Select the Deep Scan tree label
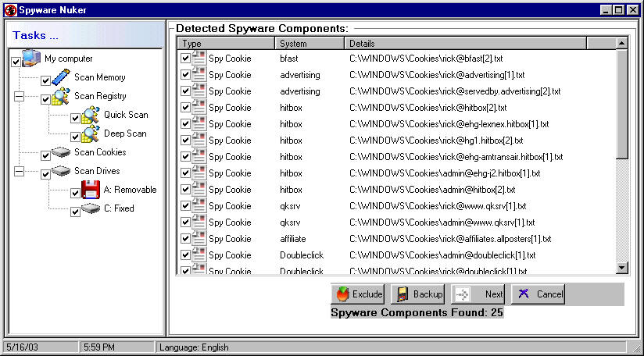The height and width of the screenshot is (356, 644). pyautogui.click(x=125, y=133)
